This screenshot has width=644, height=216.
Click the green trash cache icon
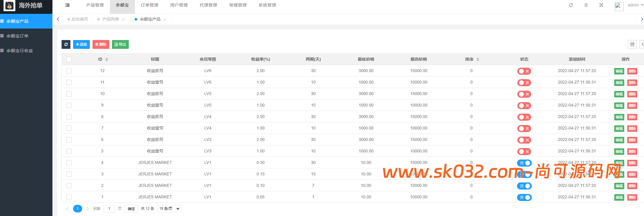pyautogui.click(x=586, y=5)
